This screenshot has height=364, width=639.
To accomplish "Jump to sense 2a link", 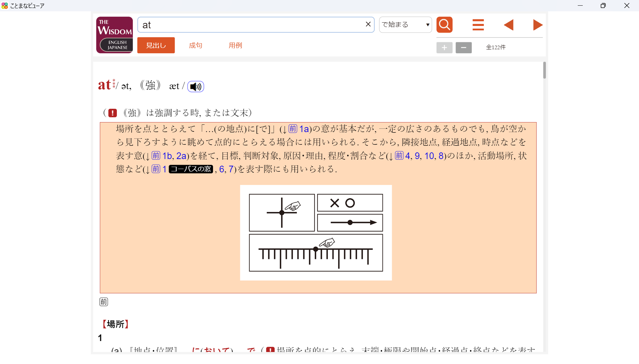I will pos(181,156).
